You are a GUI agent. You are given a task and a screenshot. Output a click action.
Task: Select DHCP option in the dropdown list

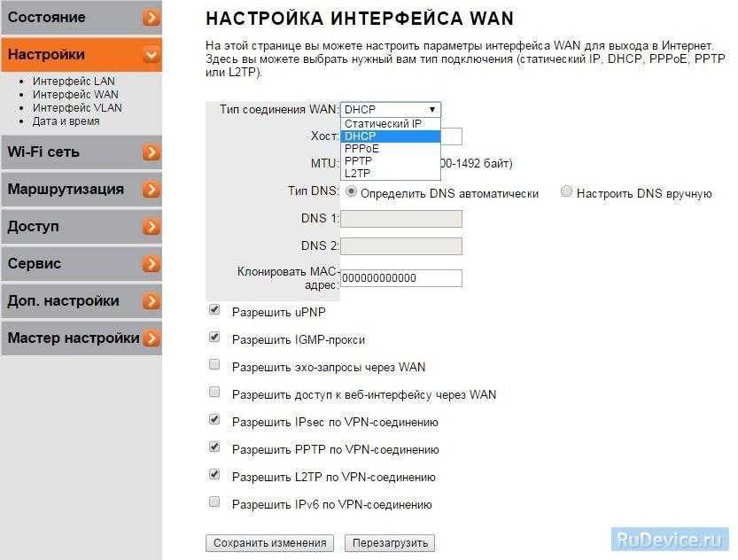coord(390,136)
